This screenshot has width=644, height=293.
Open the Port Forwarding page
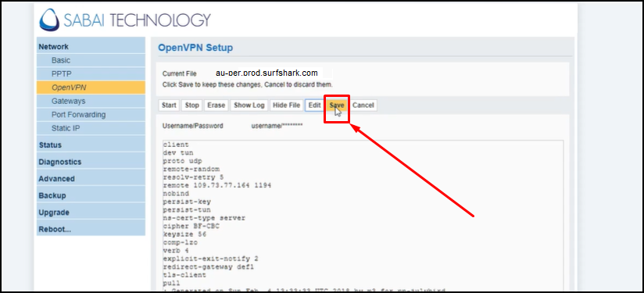pos(91,115)
